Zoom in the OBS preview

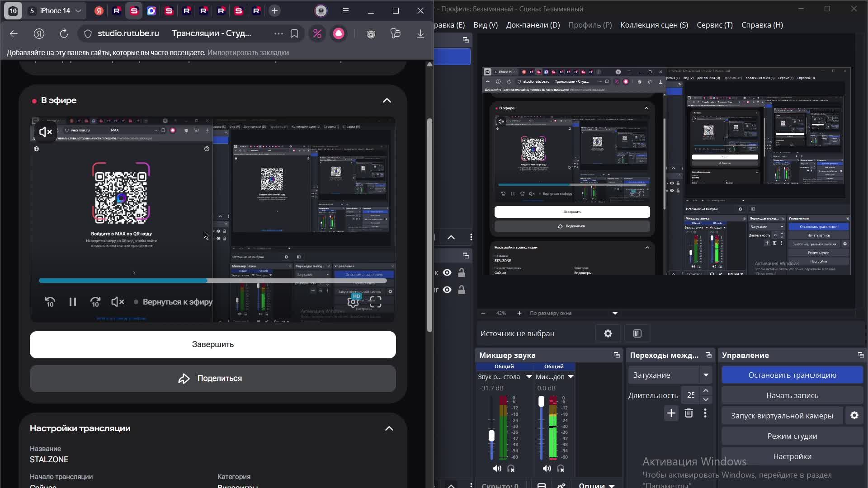point(519,313)
